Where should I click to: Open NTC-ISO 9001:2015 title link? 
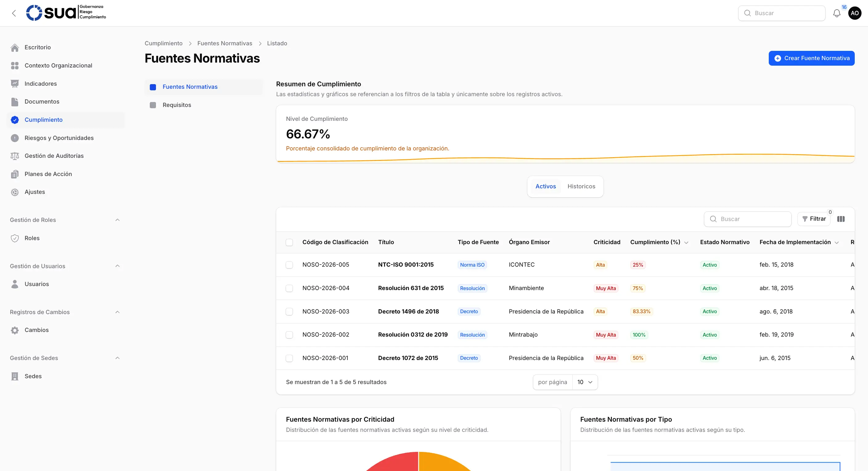coord(406,265)
